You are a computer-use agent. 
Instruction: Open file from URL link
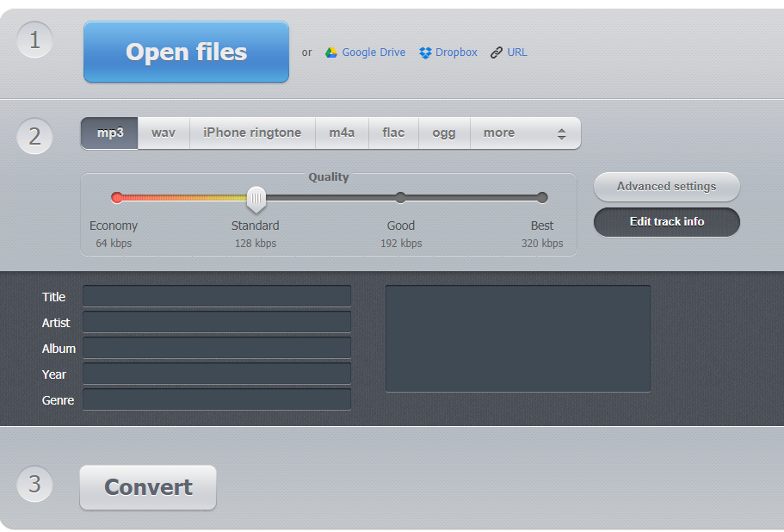pos(517,53)
